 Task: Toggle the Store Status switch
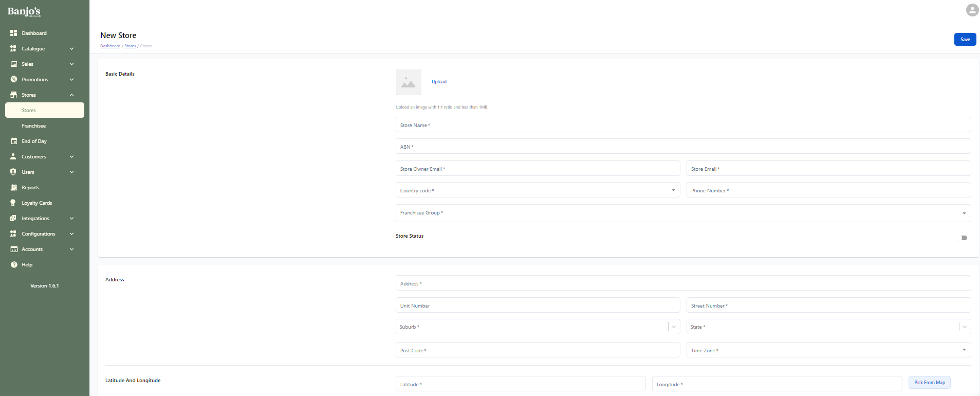tap(964, 238)
